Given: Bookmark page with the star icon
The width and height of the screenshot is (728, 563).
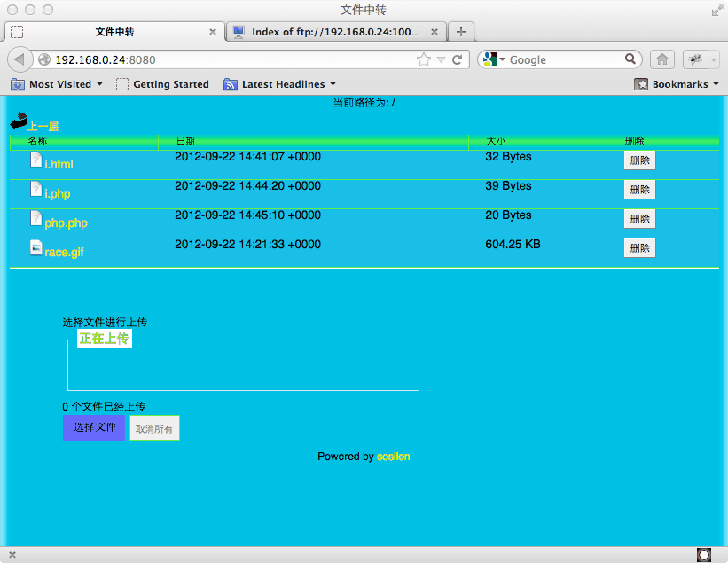Looking at the screenshot, I should click(x=424, y=59).
